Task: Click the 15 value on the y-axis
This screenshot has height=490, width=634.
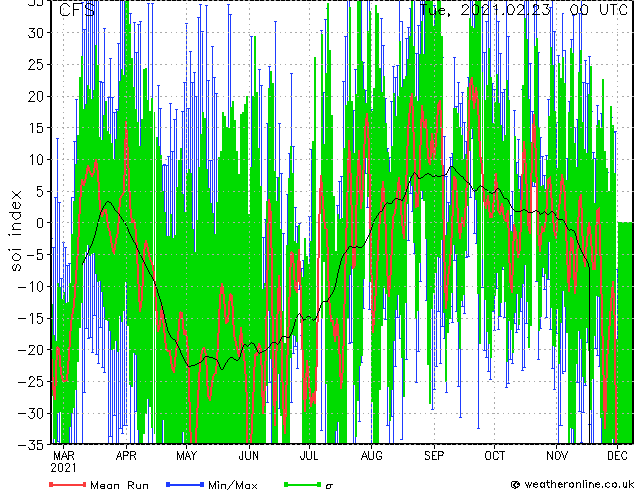Action: pyautogui.click(x=36, y=128)
